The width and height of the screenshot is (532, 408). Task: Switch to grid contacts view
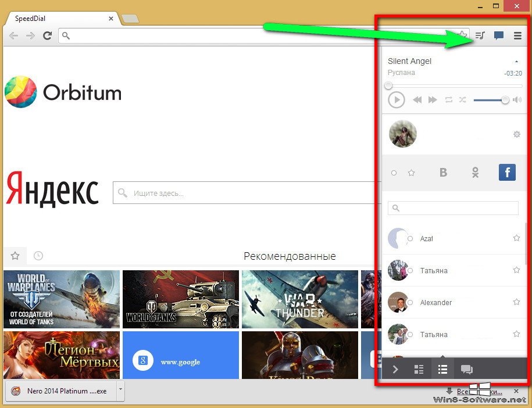click(419, 369)
